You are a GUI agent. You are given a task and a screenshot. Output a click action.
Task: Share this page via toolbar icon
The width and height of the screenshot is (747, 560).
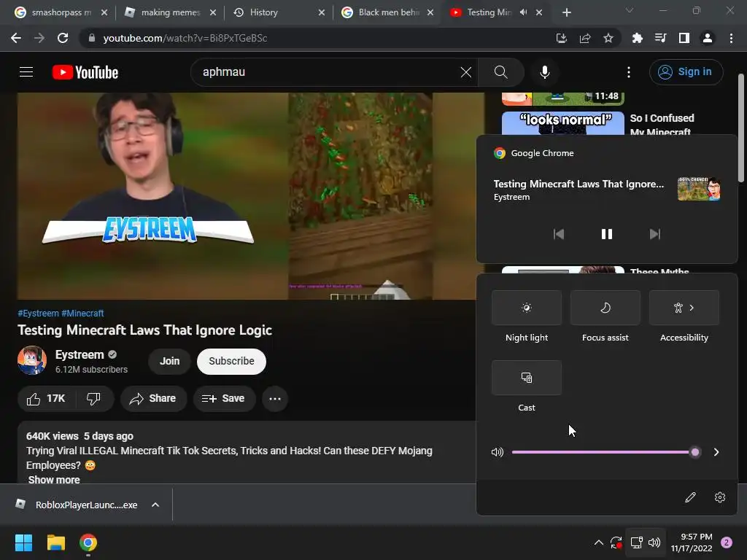585,38
